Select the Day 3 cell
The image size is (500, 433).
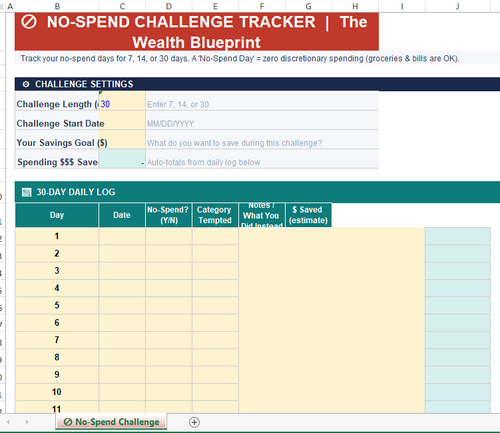pyautogui.click(x=57, y=271)
